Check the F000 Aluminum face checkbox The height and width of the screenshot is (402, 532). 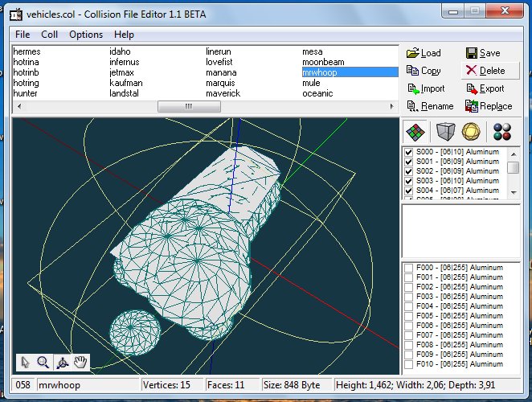[x=408, y=268]
